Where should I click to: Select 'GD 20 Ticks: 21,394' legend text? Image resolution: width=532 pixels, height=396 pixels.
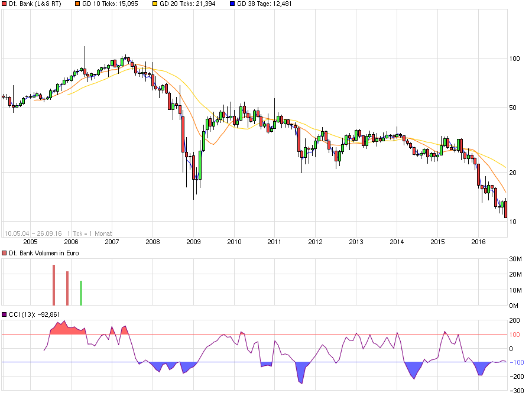tap(187, 4)
